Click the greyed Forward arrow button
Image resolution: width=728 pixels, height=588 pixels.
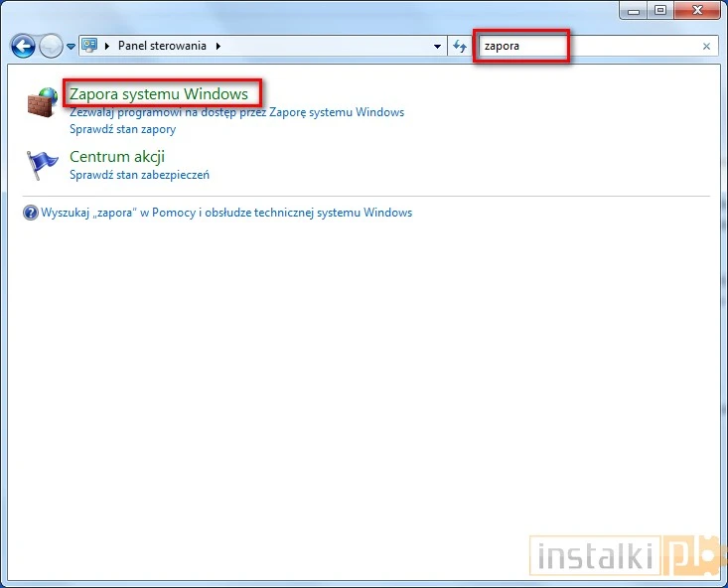51,46
